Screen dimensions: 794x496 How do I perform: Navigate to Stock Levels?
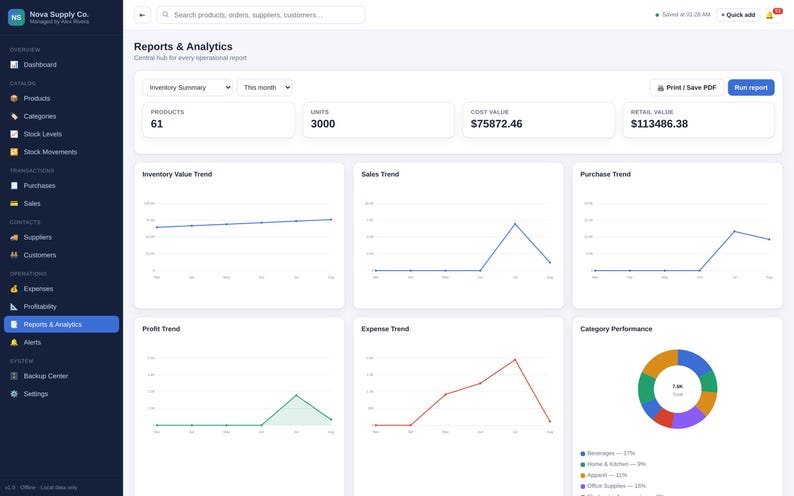click(x=61, y=134)
